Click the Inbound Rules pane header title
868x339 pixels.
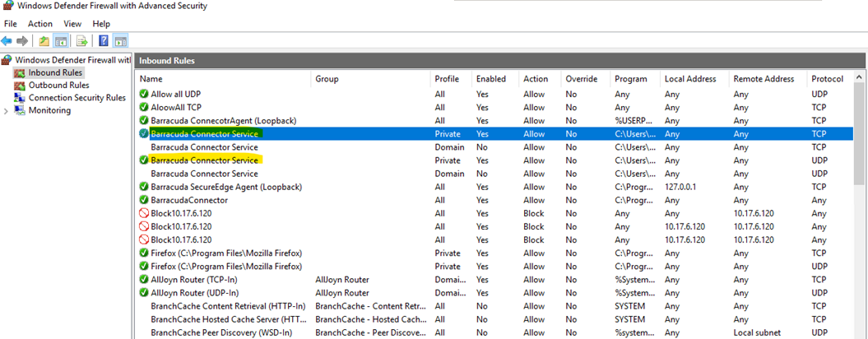(x=167, y=60)
